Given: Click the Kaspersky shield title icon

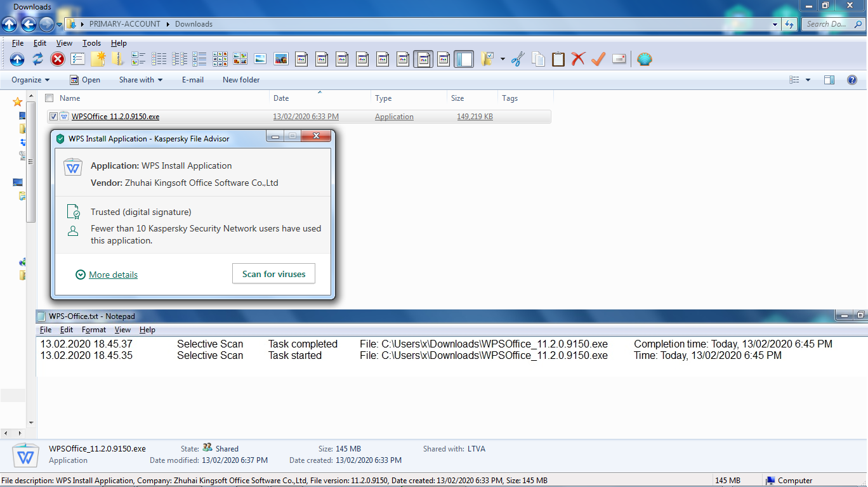Looking at the screenshot, I should pos(60,139).
